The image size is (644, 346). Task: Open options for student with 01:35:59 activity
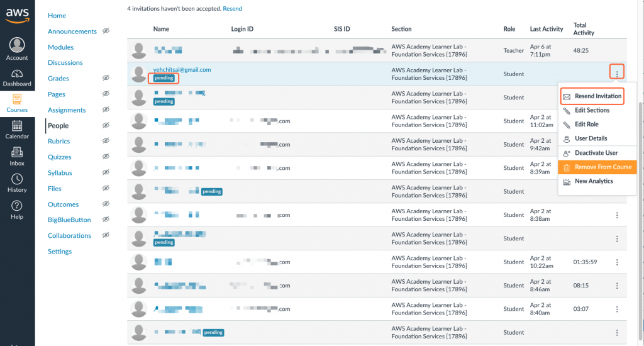tap(617, 262)
